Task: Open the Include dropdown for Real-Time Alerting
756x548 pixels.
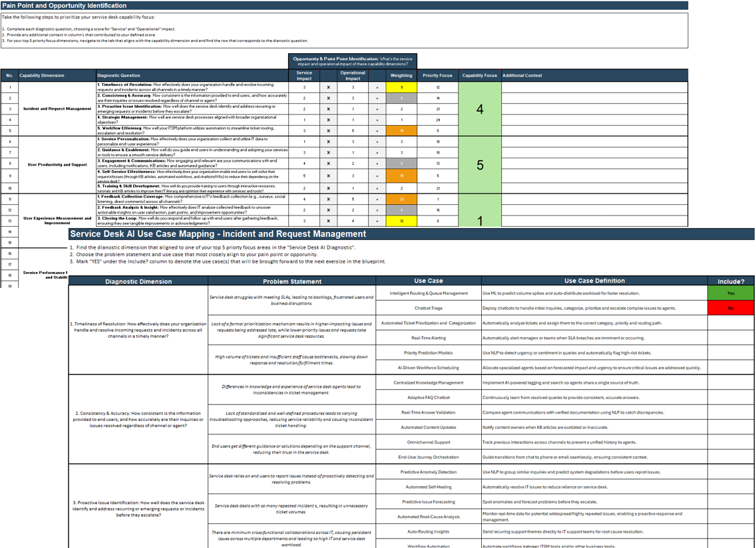Action: [x=730, y=337]
